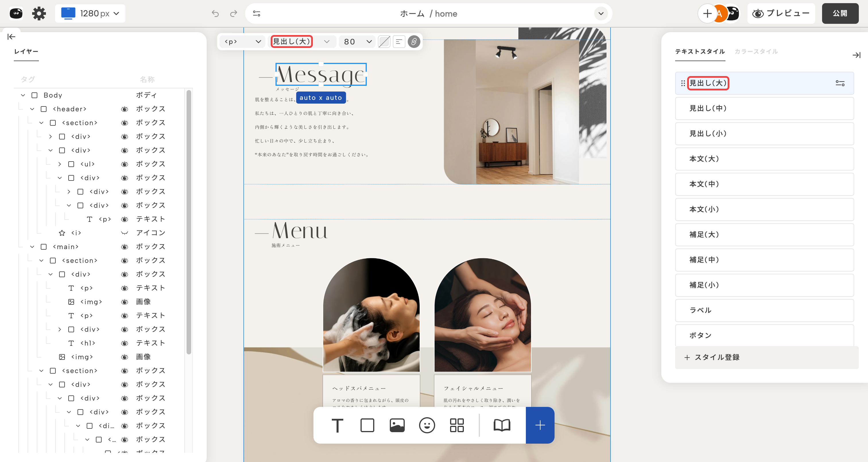Open the grid blocks tool
Image resolution: width=868 pixels, height=462 pixels.
pyautogui.click(x=457, y=425)
